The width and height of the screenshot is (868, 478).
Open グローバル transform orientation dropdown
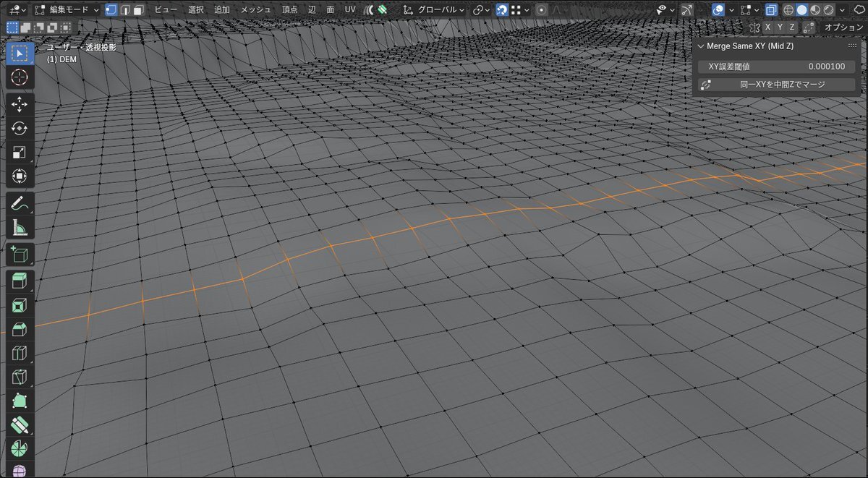click(x=434, y=10)
